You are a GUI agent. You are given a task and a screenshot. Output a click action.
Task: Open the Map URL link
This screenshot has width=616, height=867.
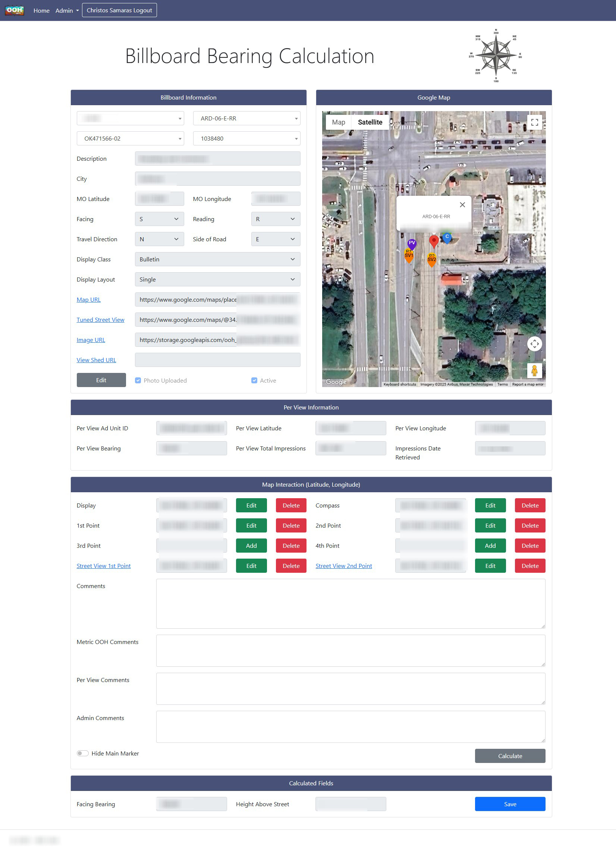(x=88, y=299)
